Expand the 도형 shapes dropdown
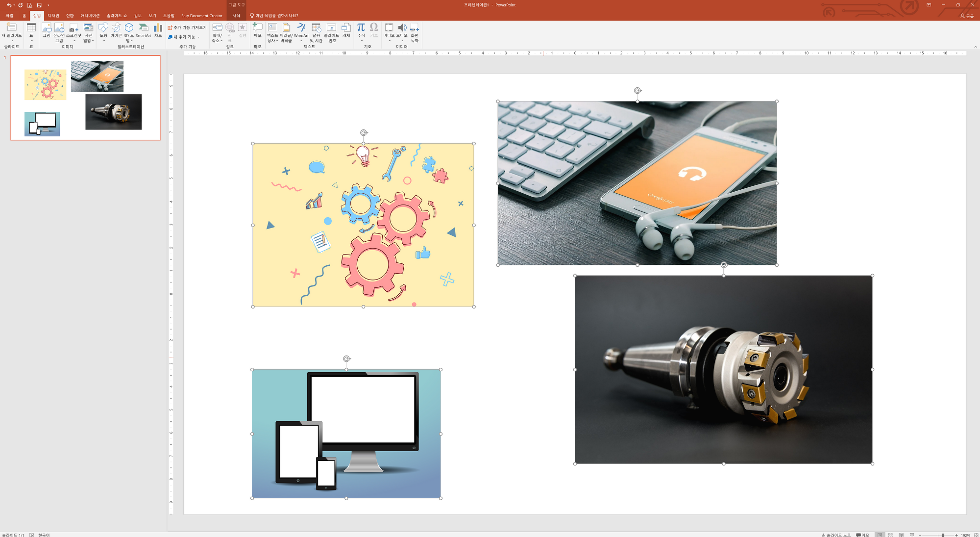Screen dimensions: 980x537 103,41
